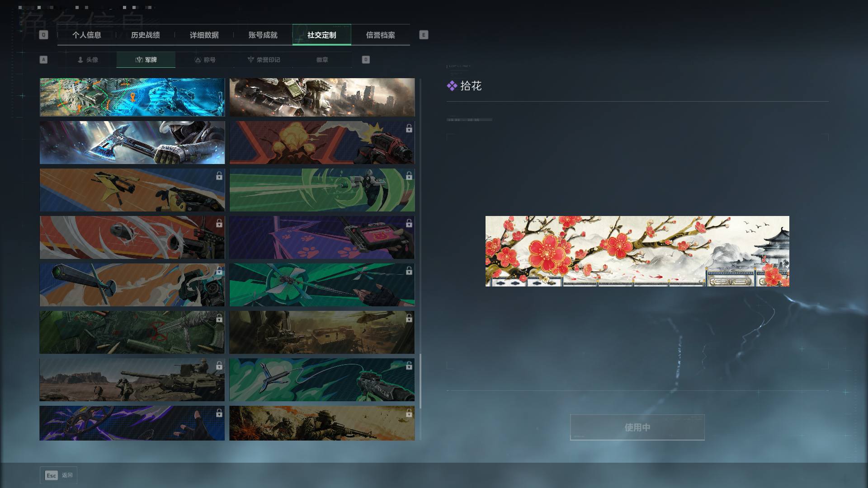Open the 信誉档案 tab
This screenshot has height=488, width=868.
(x=381, y=35)
